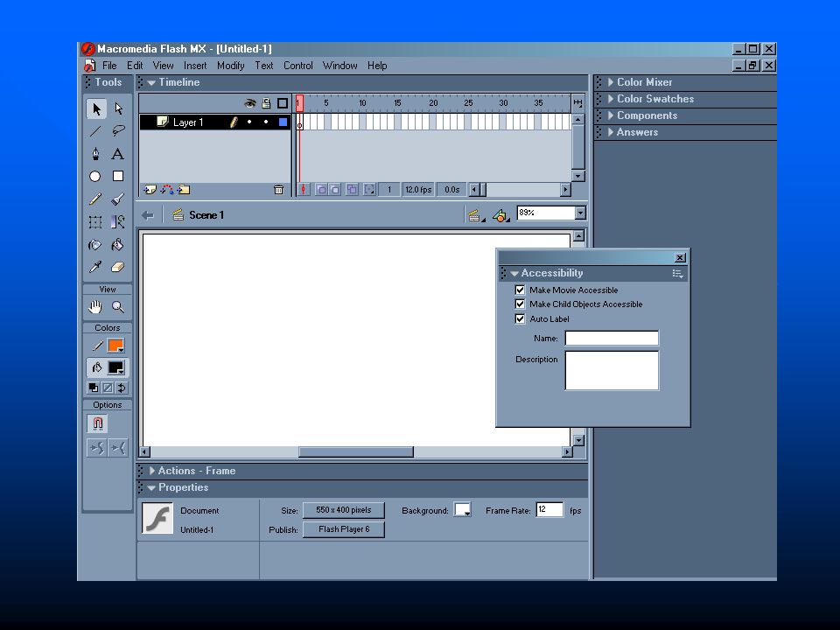Expand the Components panel
Viewport: 840px width, 630px height.
coord(610,115)
